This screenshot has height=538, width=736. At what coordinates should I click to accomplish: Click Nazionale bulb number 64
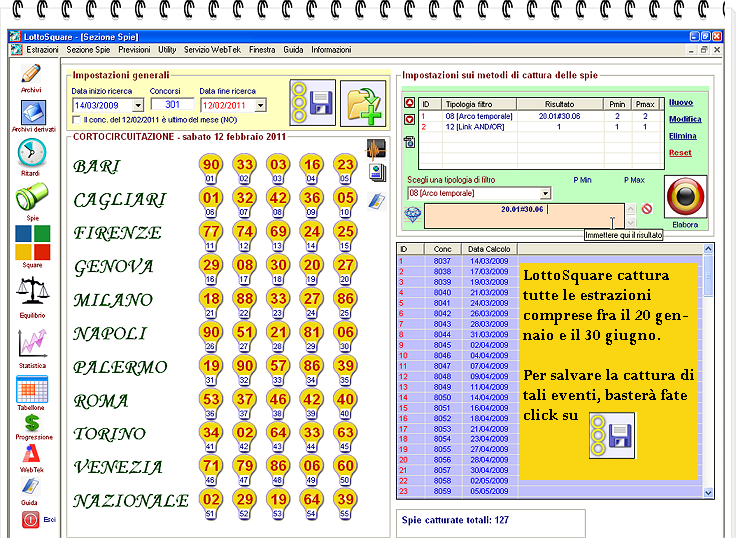(x=312, y=502)
